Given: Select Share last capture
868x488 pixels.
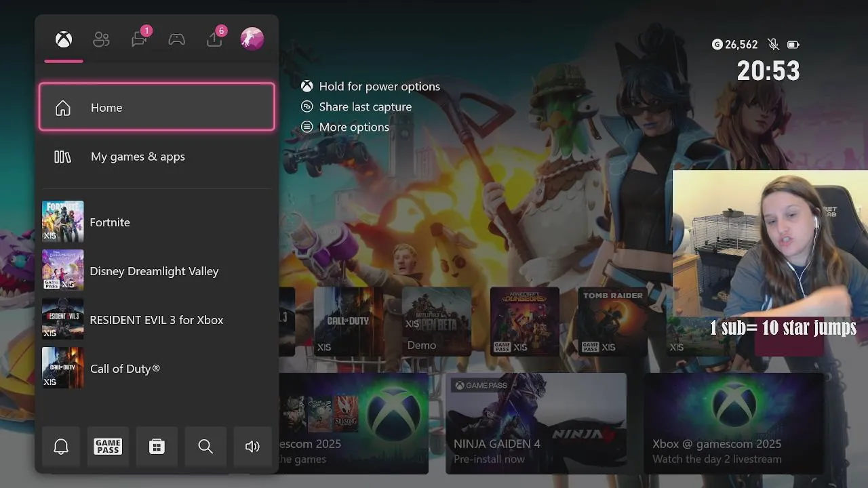Looking at the screenshot, I should click(357, 106).
